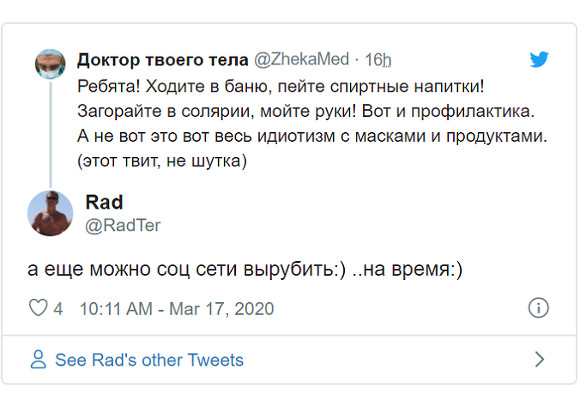Open the @ZhekaMed handle link

tap(301, 59)
